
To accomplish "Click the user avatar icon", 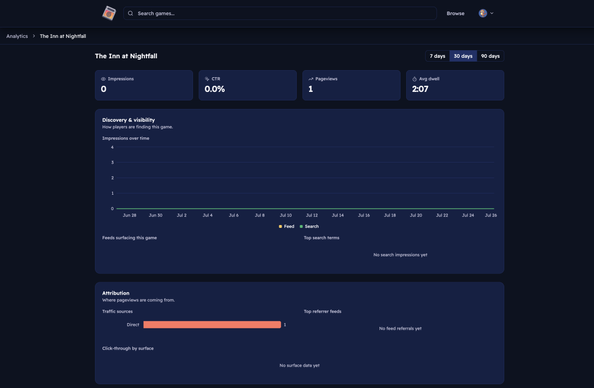I will tap(483, 13).
